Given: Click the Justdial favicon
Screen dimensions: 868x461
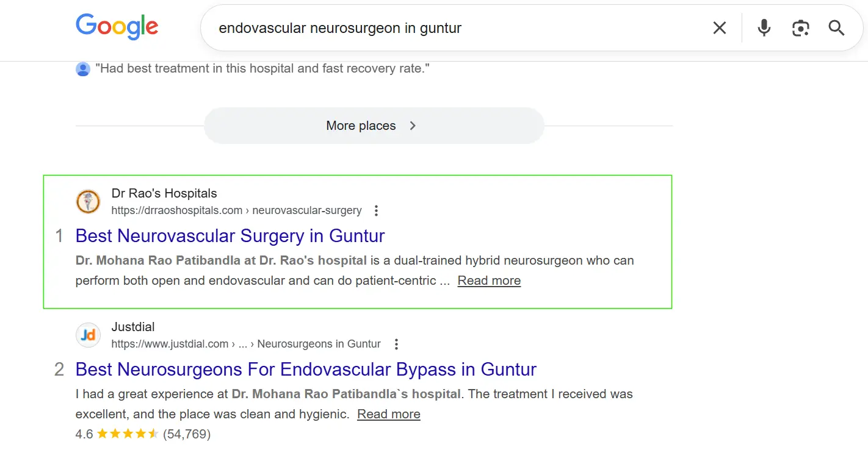Looking at the screenshot, I should [88, 335].
